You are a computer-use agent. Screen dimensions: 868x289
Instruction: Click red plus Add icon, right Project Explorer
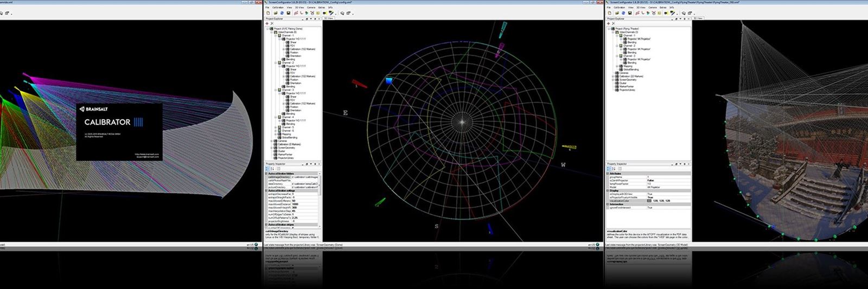[608, 23]
